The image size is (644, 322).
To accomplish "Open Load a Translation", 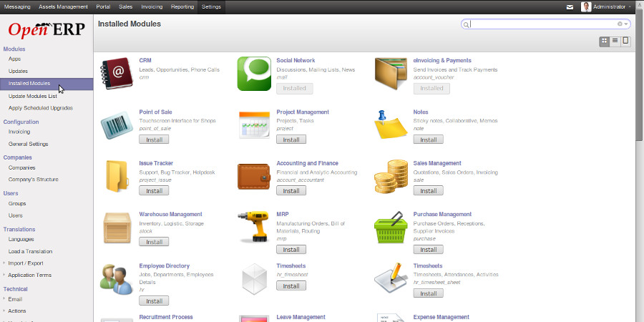I will tap(30, 251).
